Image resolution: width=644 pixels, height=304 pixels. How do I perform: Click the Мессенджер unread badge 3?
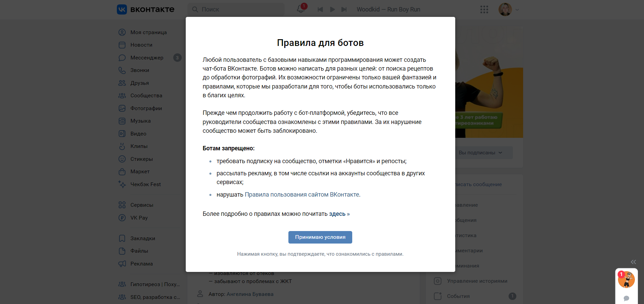click(x=177, y=58)
